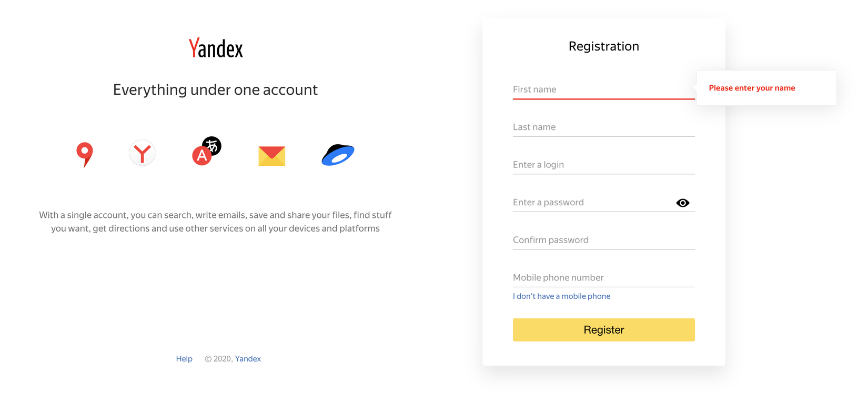The height and width of the screenshot is (401, 868).
Task: Select the Enter a login field
Action: click(x=603, y=165)
